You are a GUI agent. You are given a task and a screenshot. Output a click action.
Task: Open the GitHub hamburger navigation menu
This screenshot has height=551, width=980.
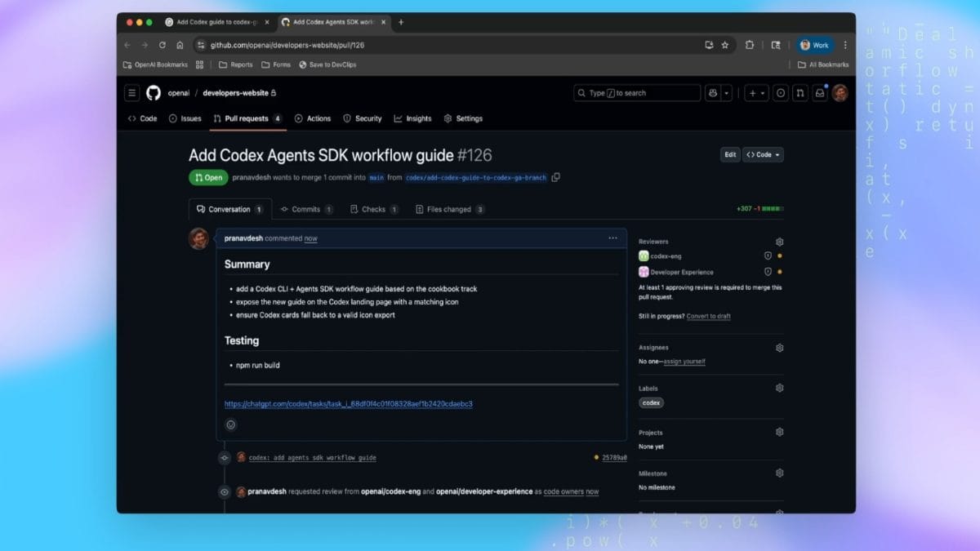(131, 93)
